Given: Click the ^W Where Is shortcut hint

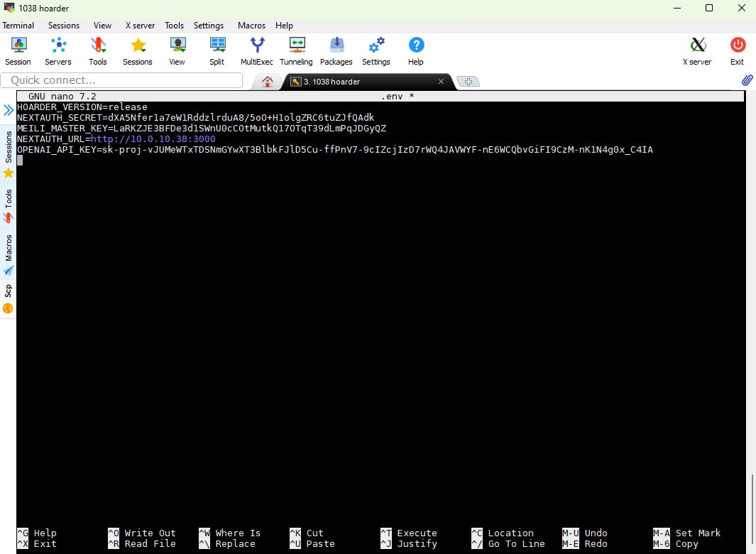Looking at the screenshot, I should [229, 533].
